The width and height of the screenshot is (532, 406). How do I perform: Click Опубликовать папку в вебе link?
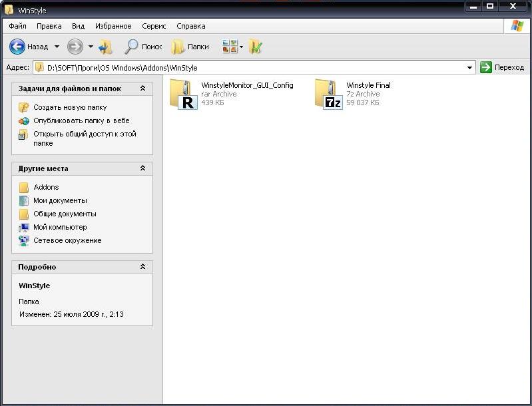click(x=81, y=120)
